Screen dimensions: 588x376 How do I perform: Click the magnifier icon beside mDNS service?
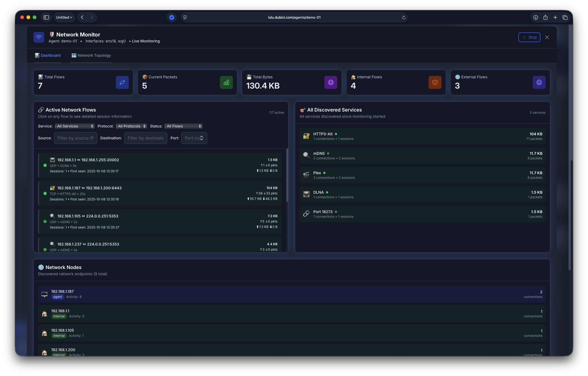click(306, 155)
